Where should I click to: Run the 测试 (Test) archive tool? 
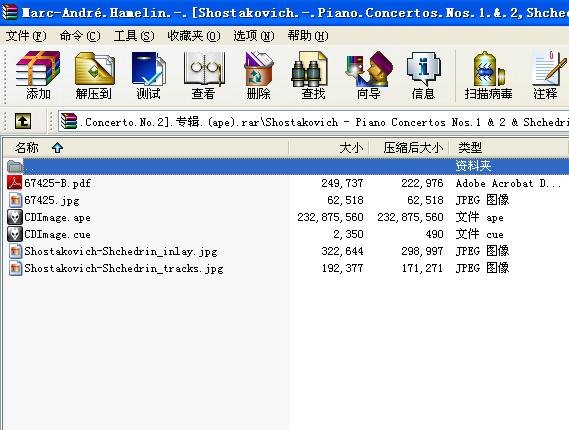click(x=148, y=75)
